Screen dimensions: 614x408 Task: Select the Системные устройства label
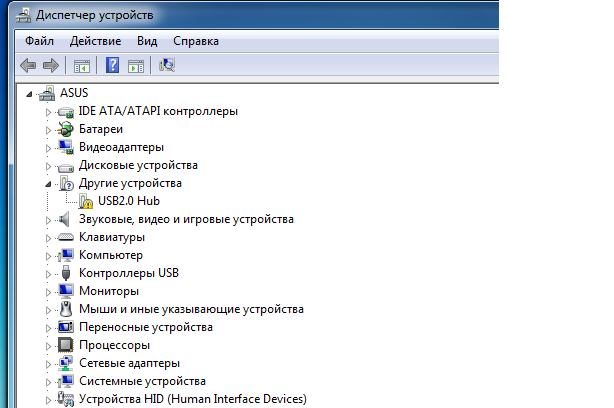pyautogui.click(x=142, y=381)
